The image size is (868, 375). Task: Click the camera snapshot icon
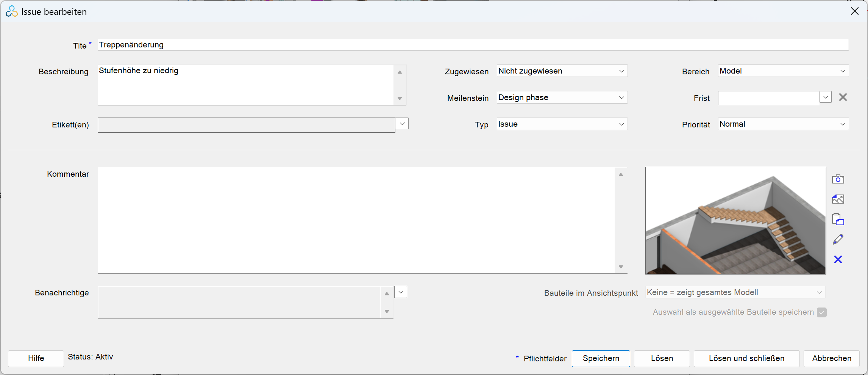[838, 179]
